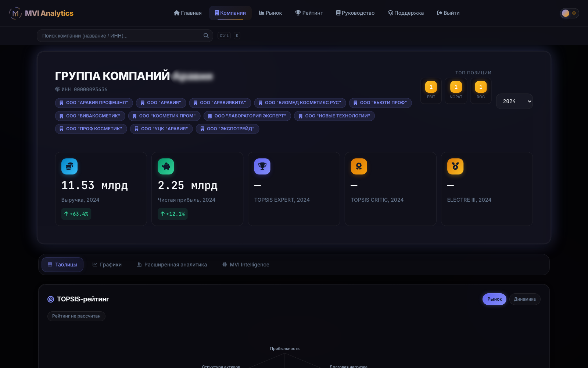Open the Руководство guide
The image size is (588, 368).
(x=355, y=13)
